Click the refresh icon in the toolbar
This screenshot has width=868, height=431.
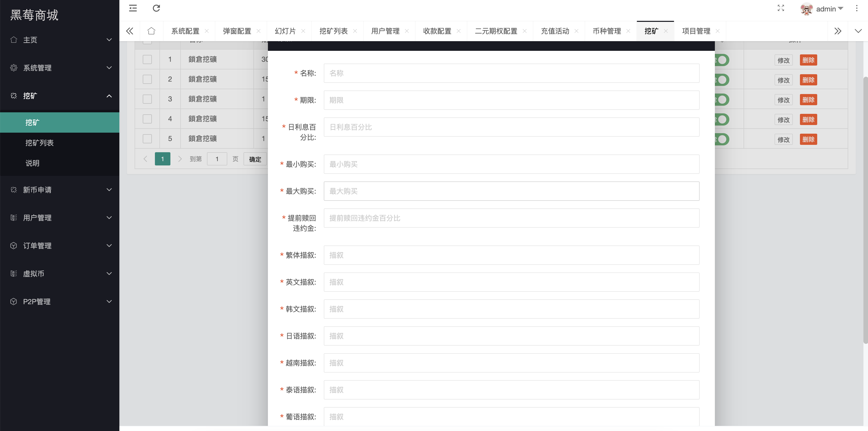pos(156,8)
